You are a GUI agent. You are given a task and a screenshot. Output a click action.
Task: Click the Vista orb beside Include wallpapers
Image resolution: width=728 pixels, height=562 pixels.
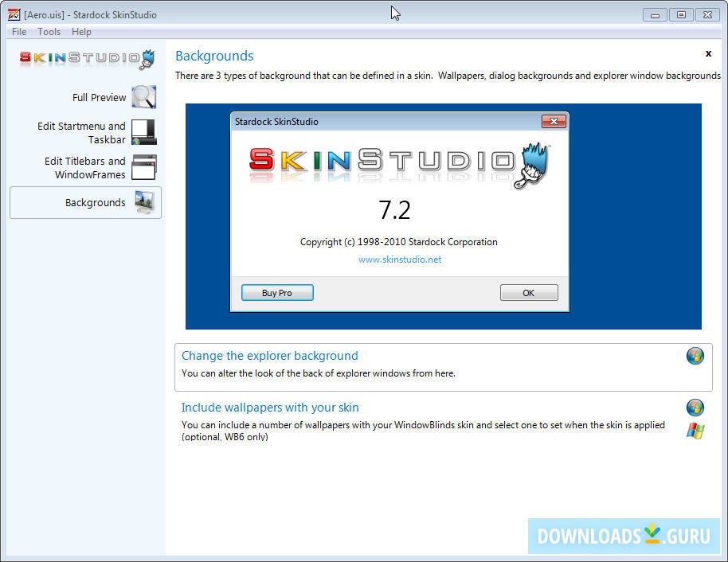[695, 408]
